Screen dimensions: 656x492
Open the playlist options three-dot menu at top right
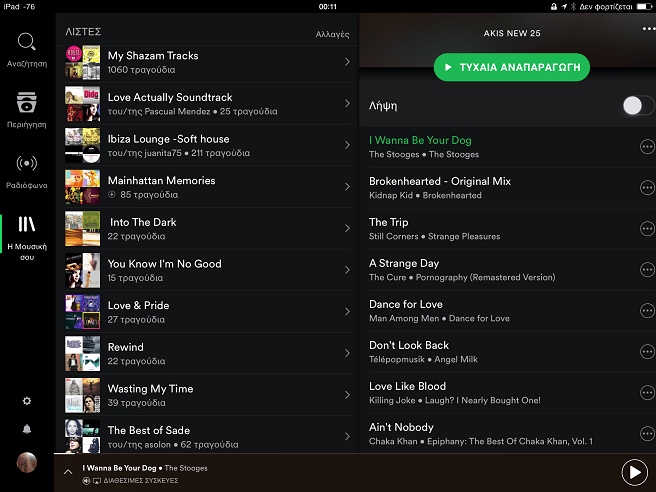tap(648, 29)
